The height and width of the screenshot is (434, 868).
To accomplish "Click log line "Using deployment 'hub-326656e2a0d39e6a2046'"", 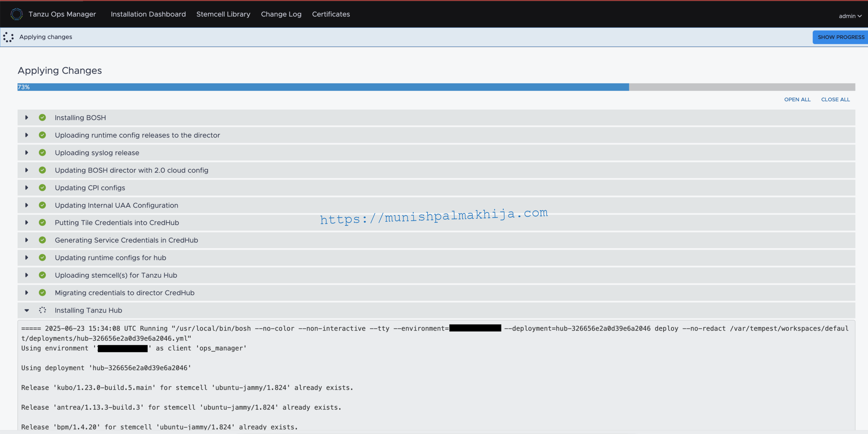I will pyautogui.click(x=106, y=368).
